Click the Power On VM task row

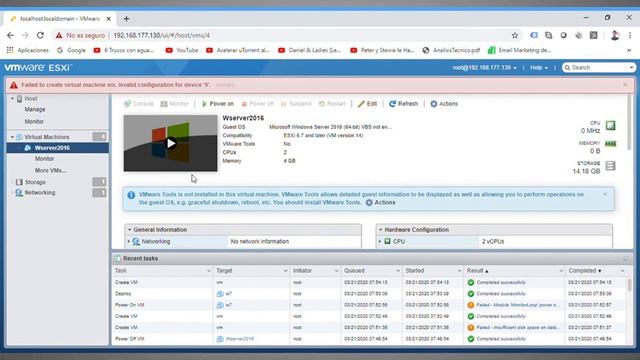pos(369,305)
